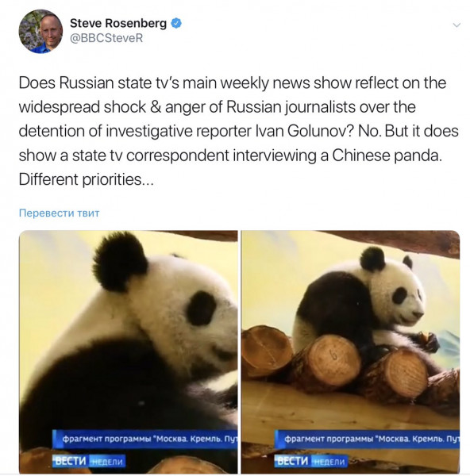Visit the @BBCSteveR handle link
Image resolution: width=470 pixels, height=476 pixels.
tap(106, 38)
